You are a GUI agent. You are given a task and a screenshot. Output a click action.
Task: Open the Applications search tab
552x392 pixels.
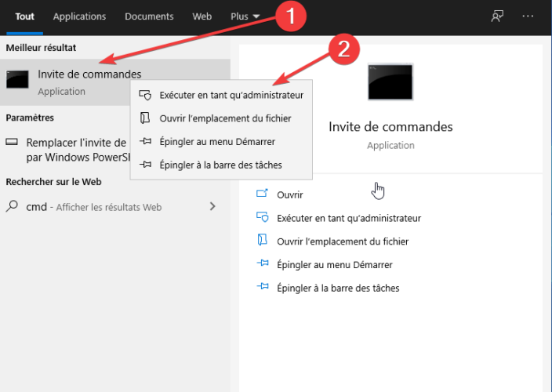(79, 16)
